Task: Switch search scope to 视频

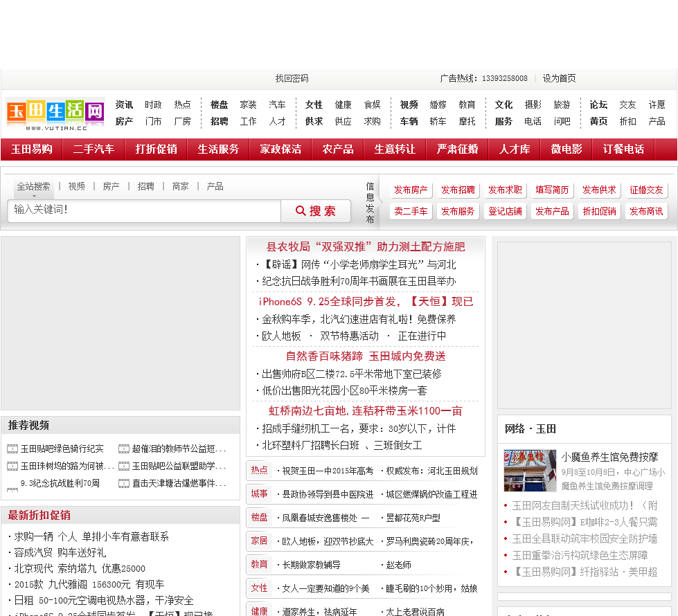Action: click(x=76, y=186)
